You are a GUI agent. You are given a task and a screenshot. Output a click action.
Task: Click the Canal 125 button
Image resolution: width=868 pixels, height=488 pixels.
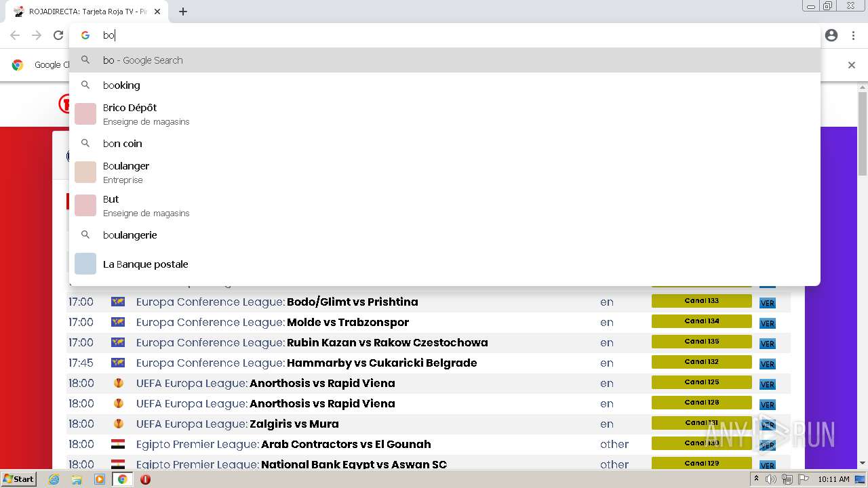coord(701,382)
